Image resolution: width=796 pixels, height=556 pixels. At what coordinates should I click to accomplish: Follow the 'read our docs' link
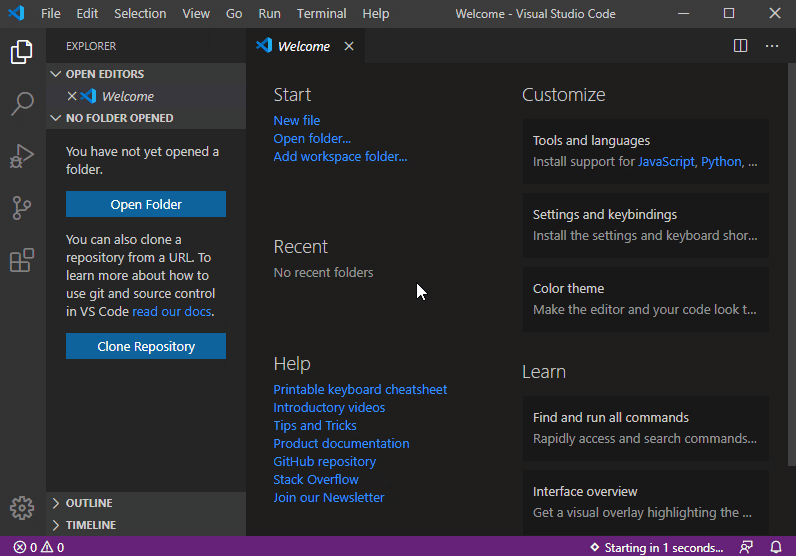(172, 311)
